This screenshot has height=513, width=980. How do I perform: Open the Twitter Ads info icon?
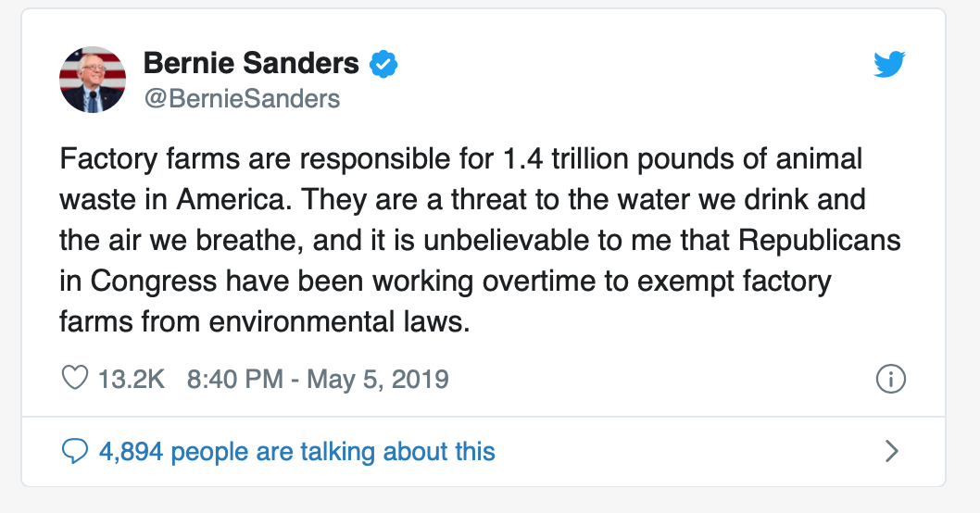point(890,379)
